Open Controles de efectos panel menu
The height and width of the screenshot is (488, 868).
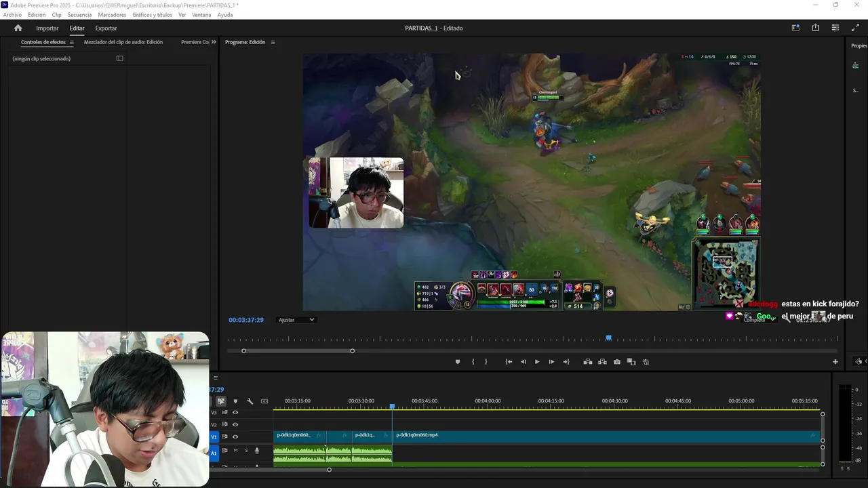pos(71,42)
